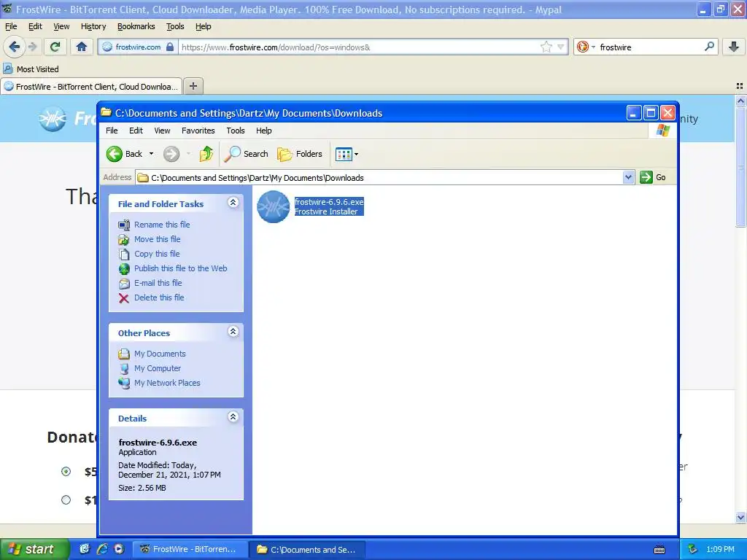Open URL history dropdown in browser address bar

click(x=561, y=47)
